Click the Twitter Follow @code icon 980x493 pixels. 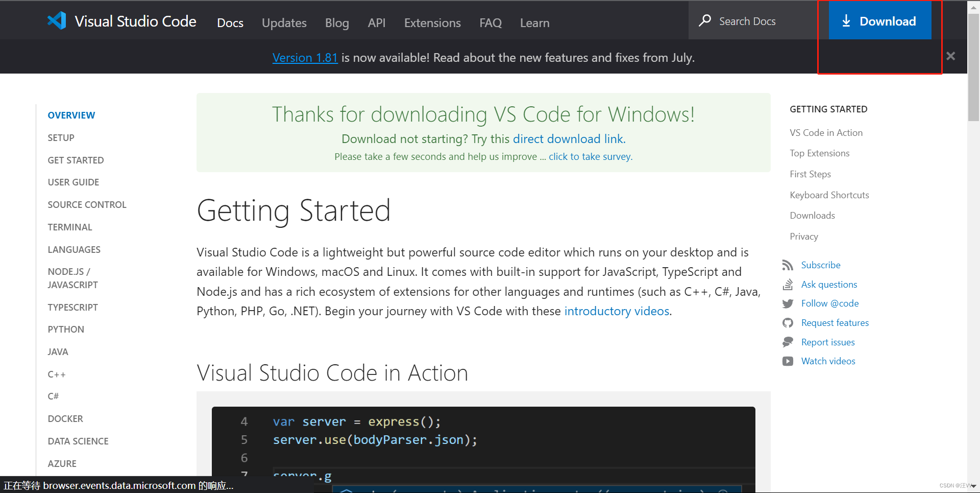coord(788,303)
